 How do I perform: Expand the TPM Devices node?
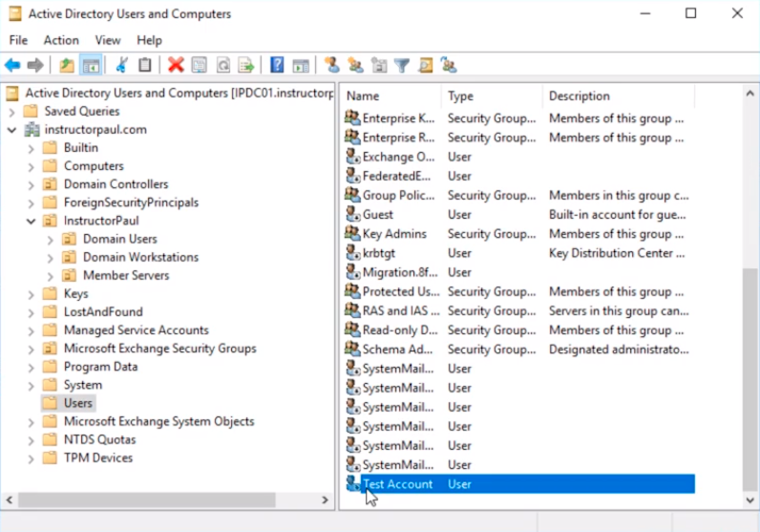click(x=31, y=458)
